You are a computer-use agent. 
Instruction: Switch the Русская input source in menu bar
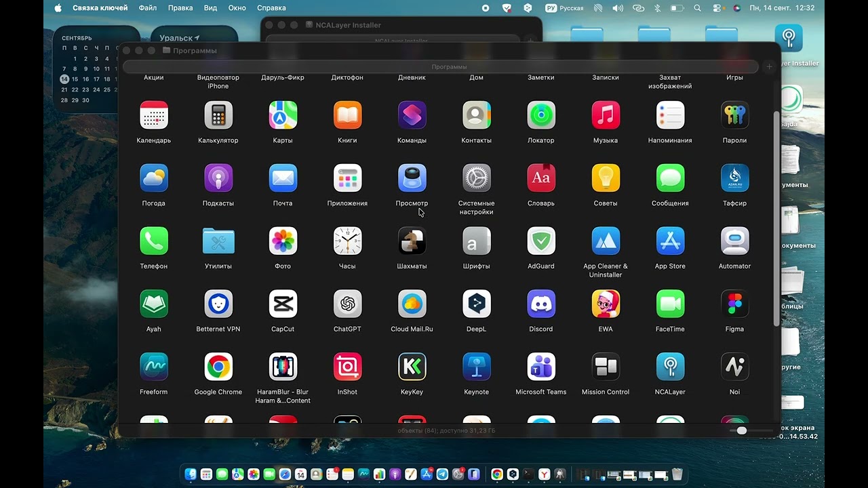[565, 8]
